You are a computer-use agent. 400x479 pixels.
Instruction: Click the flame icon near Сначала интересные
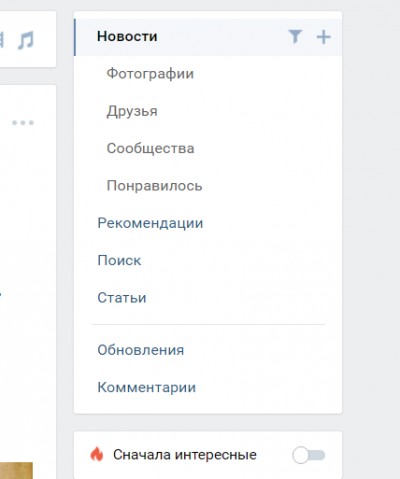click(97, 454)
